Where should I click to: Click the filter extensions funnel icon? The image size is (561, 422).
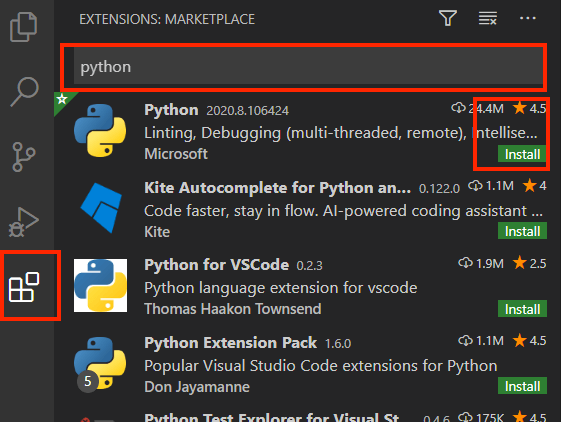[x=448, y=18]
